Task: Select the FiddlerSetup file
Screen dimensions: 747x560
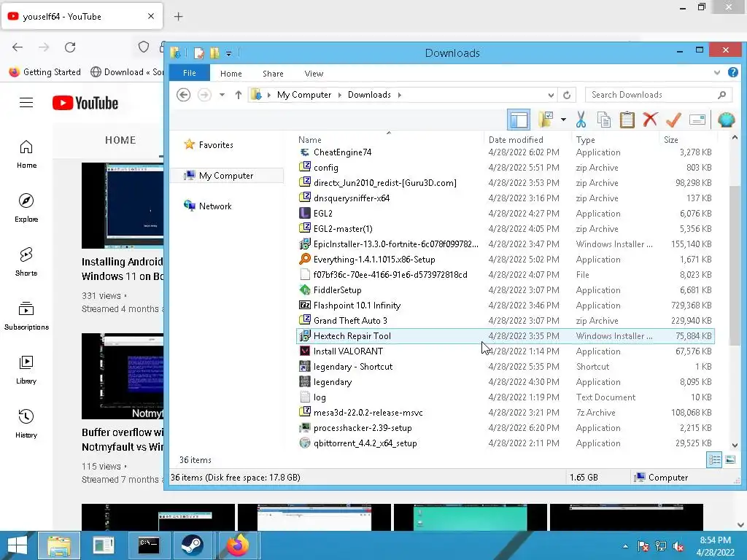Action: coord(505,290)
